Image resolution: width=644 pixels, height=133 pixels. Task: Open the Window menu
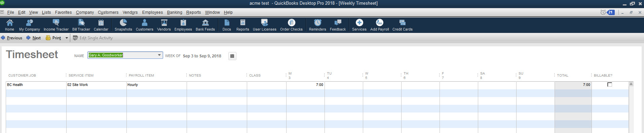[x=213, y=12]
